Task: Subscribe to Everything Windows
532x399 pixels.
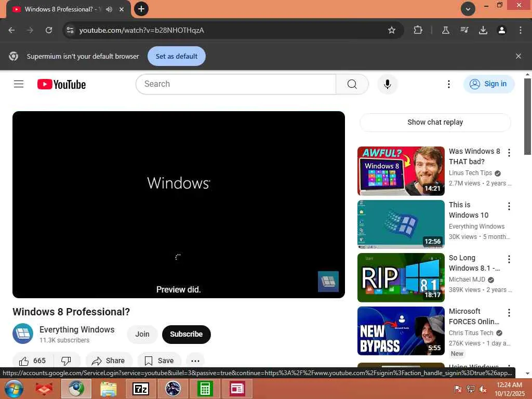Action: tap(187, 334)
